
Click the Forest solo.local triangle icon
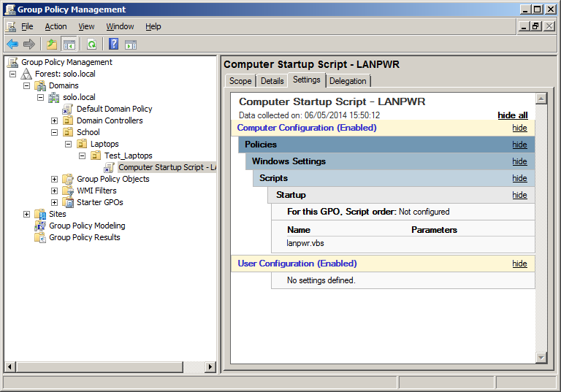coord(26,74)
